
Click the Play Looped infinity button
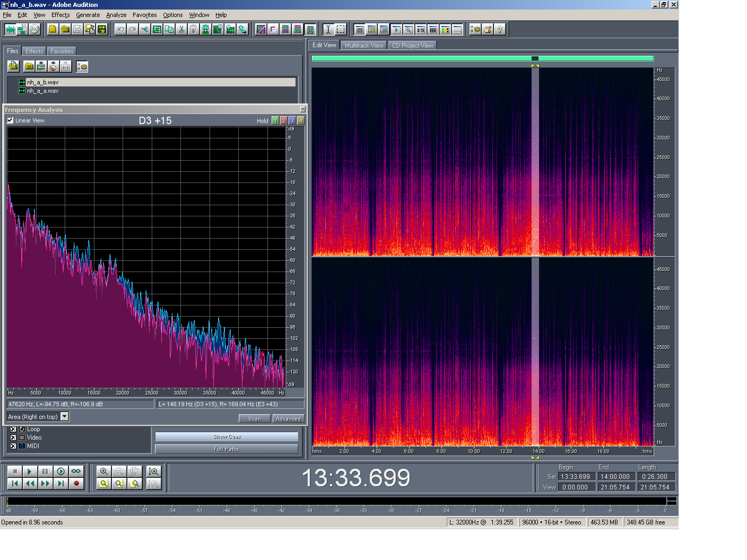pyautogui.click(x=76, y=471)
